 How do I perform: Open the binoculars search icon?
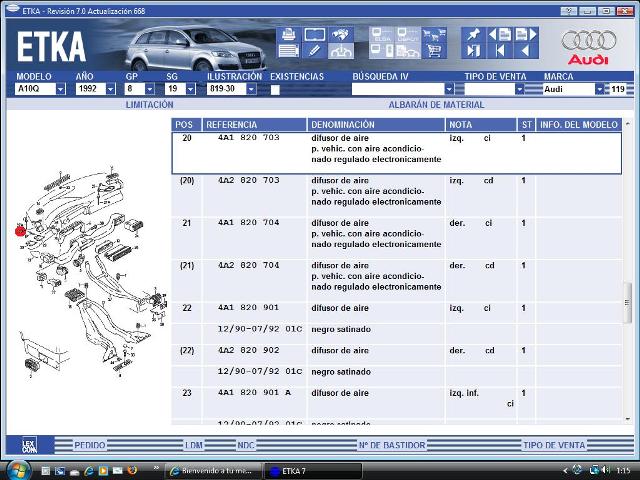pos(341,35)
